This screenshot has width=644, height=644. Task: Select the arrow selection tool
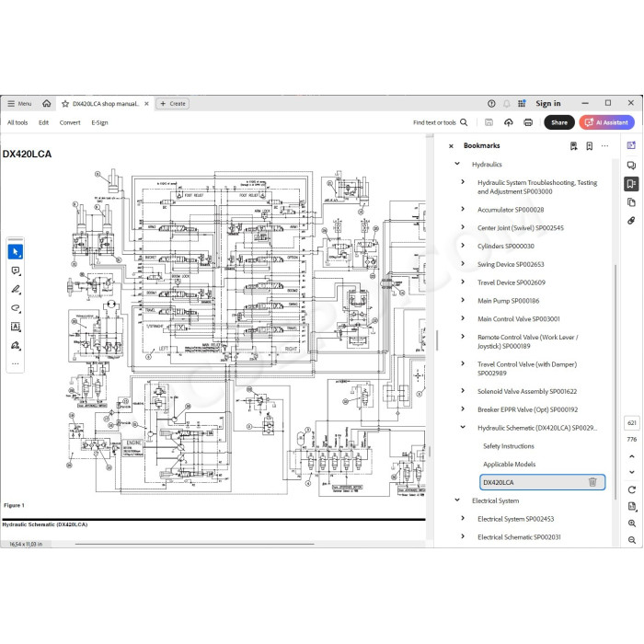point(16,252)
